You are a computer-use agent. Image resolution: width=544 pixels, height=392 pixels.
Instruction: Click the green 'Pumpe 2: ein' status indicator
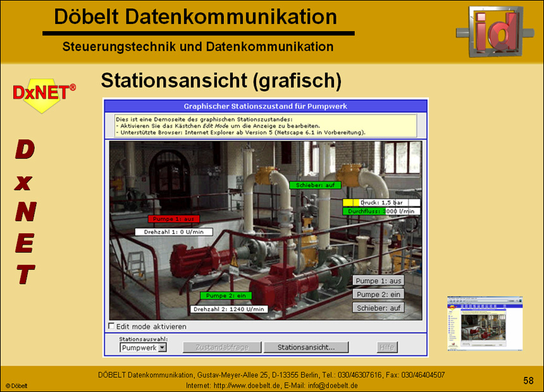point(225,295)
